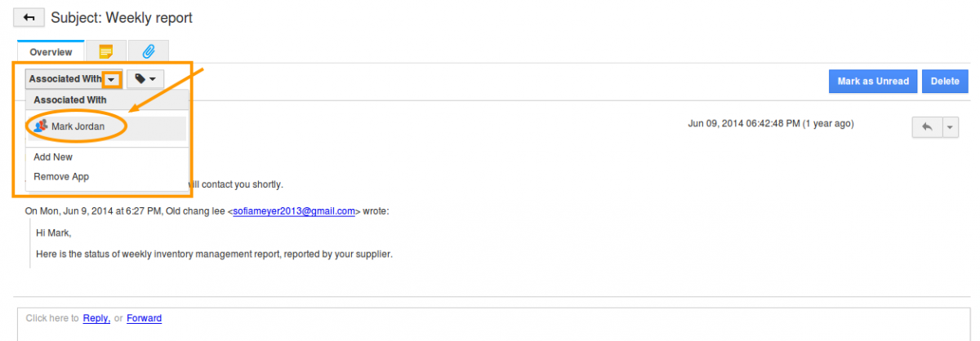Image resolution: width=980 pixels, height=341 pixels.
Task: Click the blue Delete button
Action: [945, 81]
